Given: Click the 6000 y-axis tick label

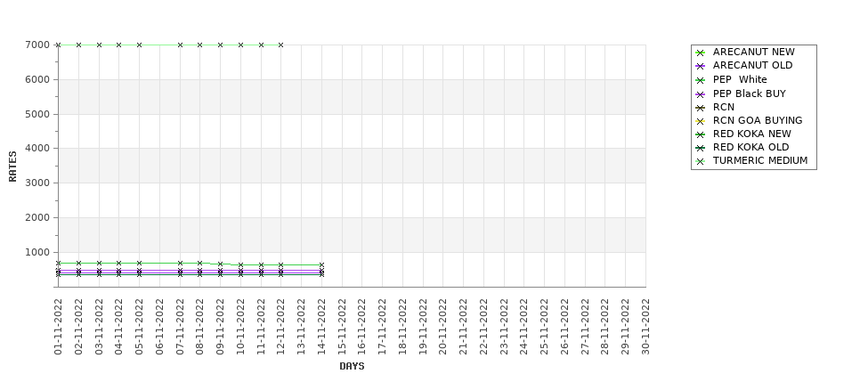Looking at the screenshot, I should [37, 80].
